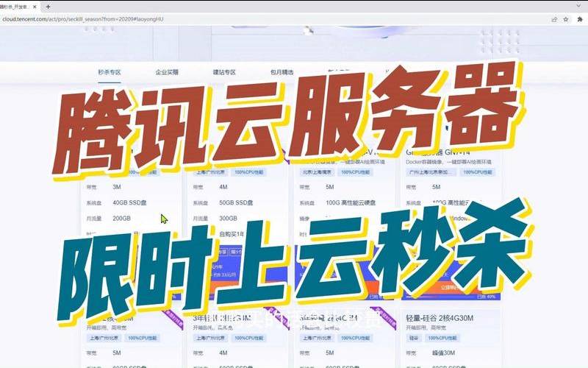
Task: Click the 3M bandwidth value
Action: click(x=117, y=187)
